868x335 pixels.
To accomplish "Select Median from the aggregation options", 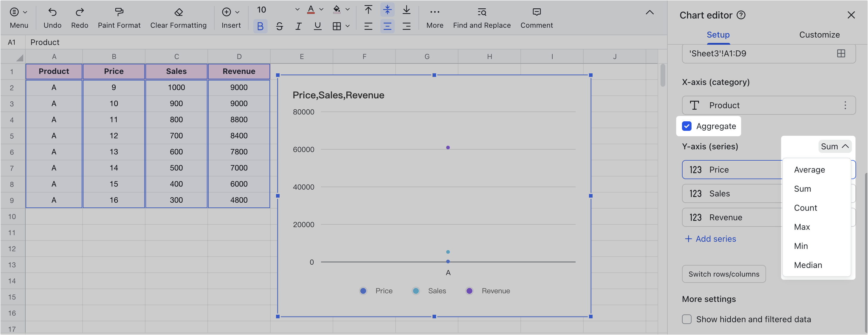I will [x=808, y=265].
